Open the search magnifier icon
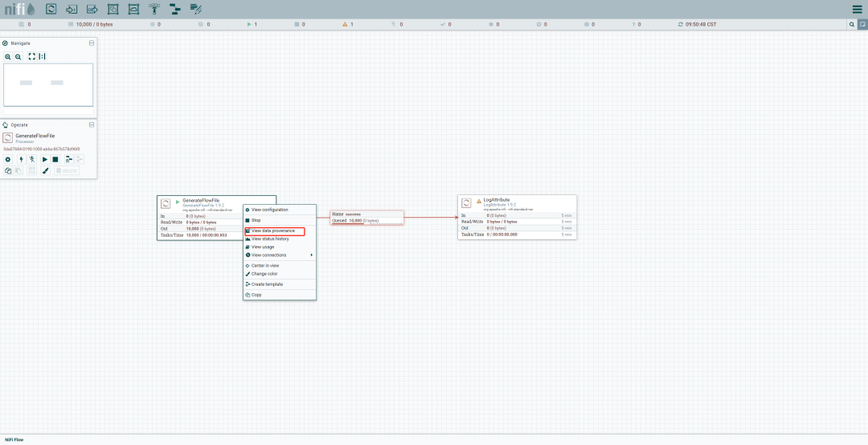The image size is (868, 445). [x=852, y=24]
